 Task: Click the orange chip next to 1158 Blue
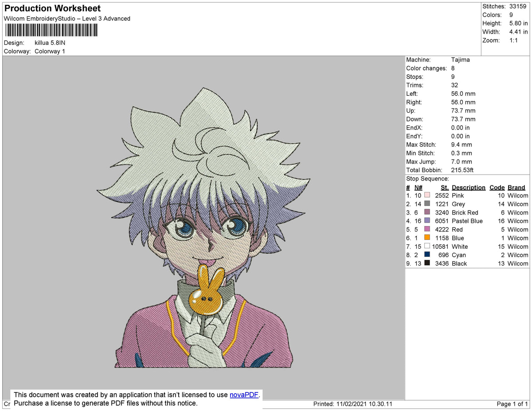[x=427, y=238]
